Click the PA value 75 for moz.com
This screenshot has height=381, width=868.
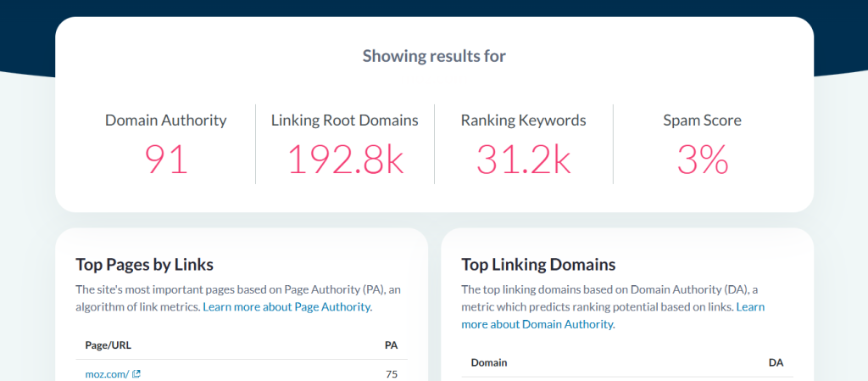tap(390, 373)
